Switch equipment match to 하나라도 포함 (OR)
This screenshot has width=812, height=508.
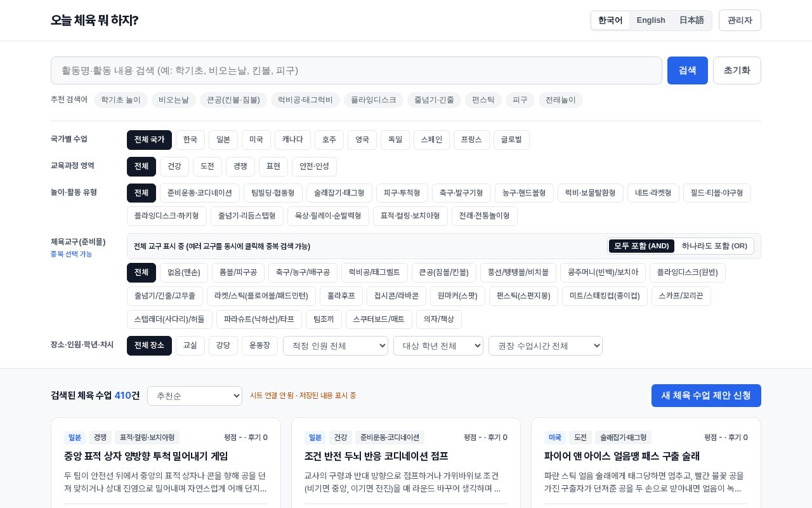click(x=714, y=246)
